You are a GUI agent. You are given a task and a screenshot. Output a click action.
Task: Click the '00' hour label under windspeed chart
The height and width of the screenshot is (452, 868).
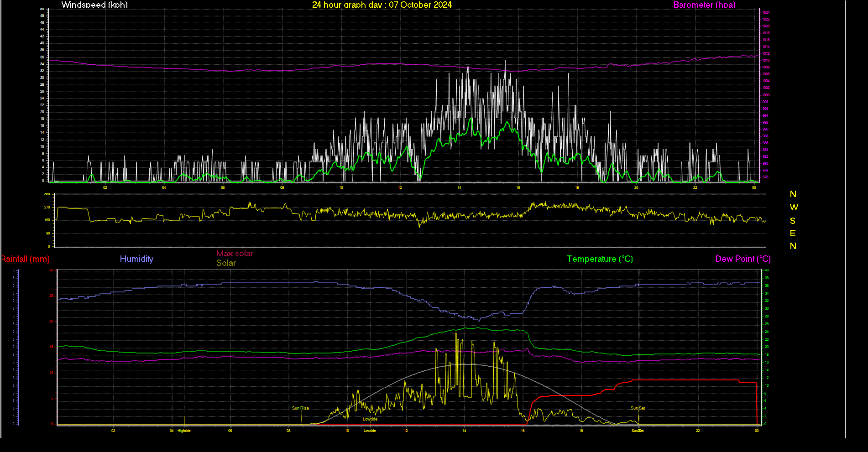click(754, 187)
